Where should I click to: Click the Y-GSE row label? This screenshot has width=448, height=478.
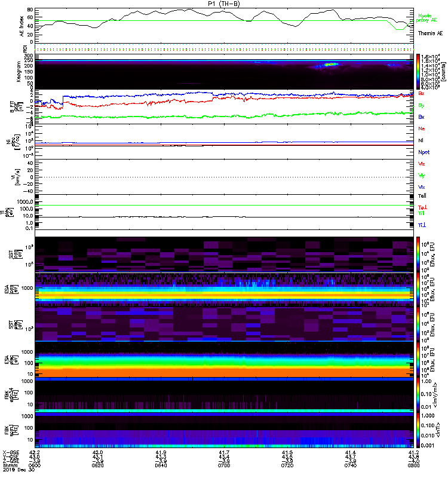11,456
